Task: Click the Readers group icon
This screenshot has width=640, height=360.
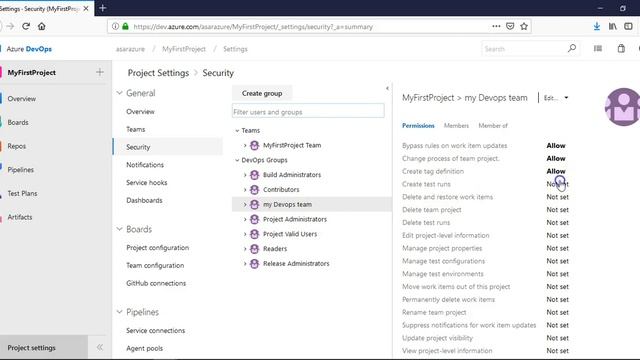Action: (x=254, y=249)
